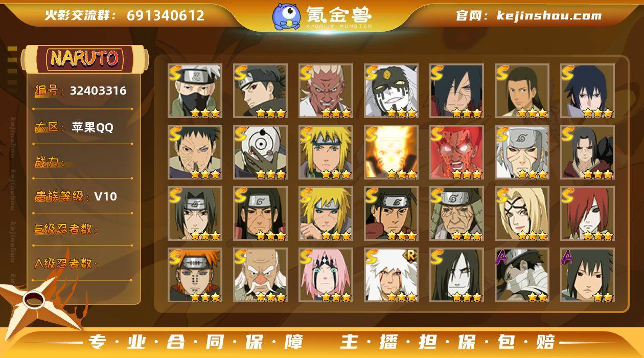
Task: Select the pale long-haired Orochimaru portrait
Action: tap(456, 275)
